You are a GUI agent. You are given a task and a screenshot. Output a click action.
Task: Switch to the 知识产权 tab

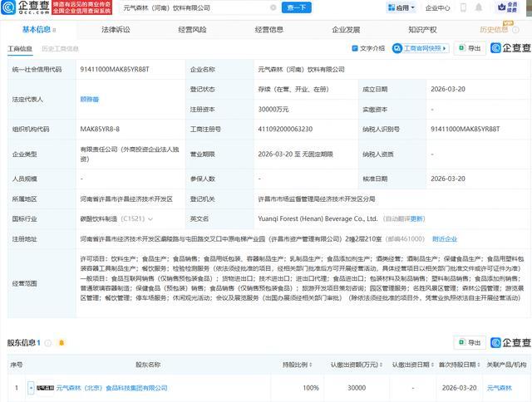coord(422,30)
